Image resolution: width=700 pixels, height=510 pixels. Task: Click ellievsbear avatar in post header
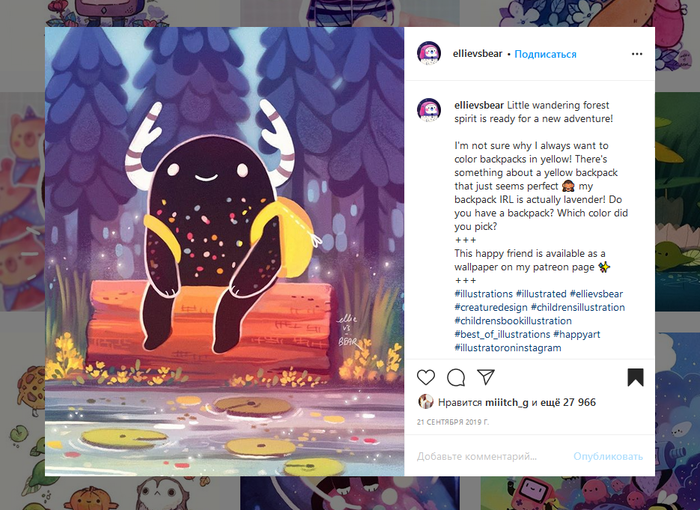click(x=429, y=54)
